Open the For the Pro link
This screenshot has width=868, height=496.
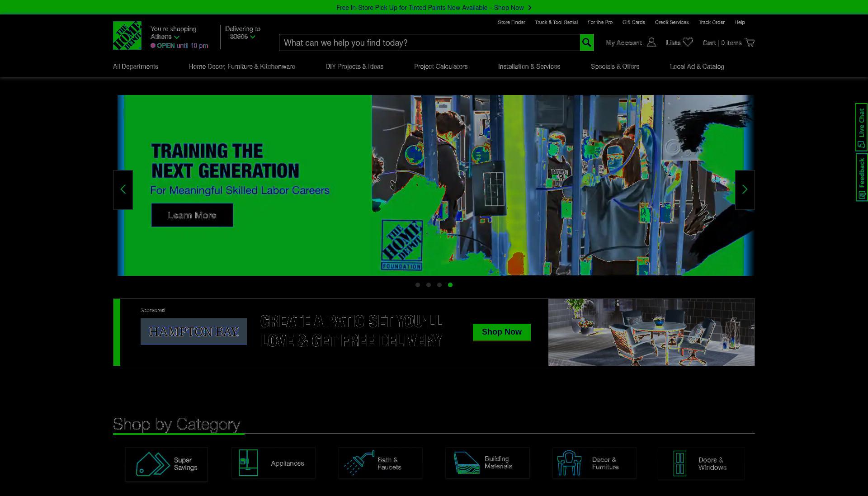[600, 22]
